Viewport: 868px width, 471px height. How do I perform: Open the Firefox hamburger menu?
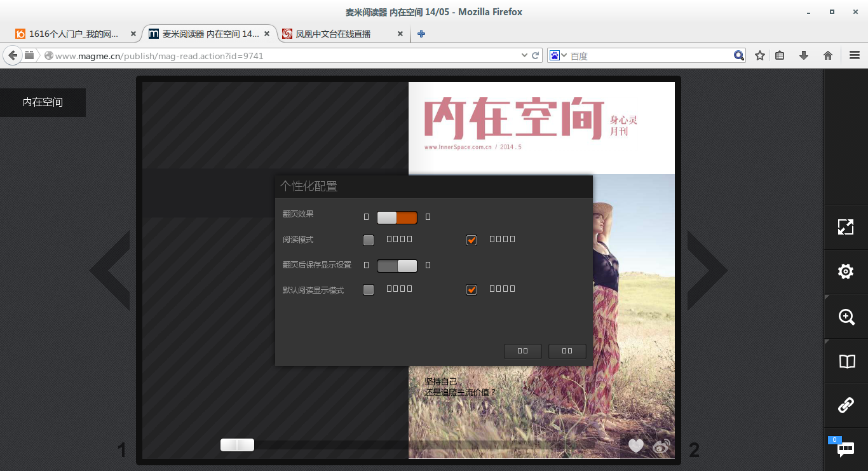[x=855, y=55]
